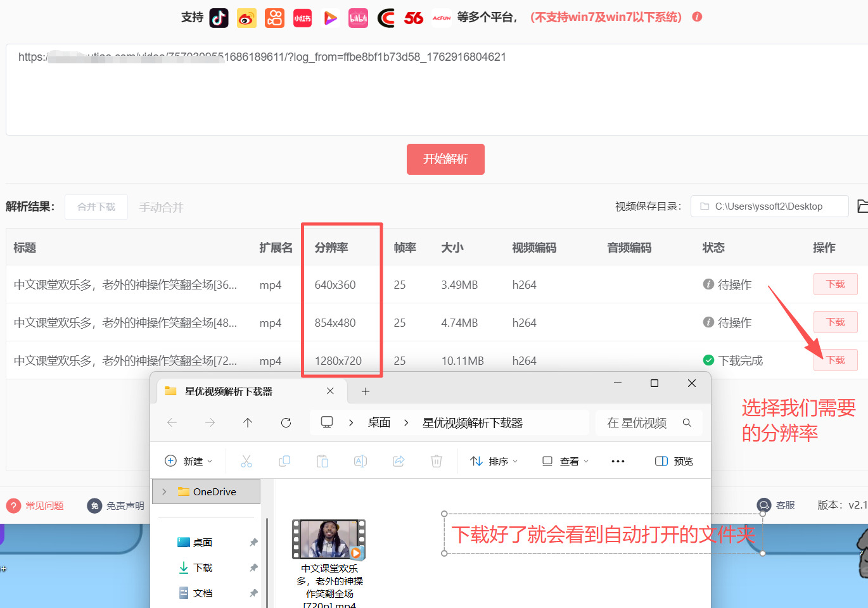
Task: Go up one folder level in explorer
Action: (x=248, y=422)
